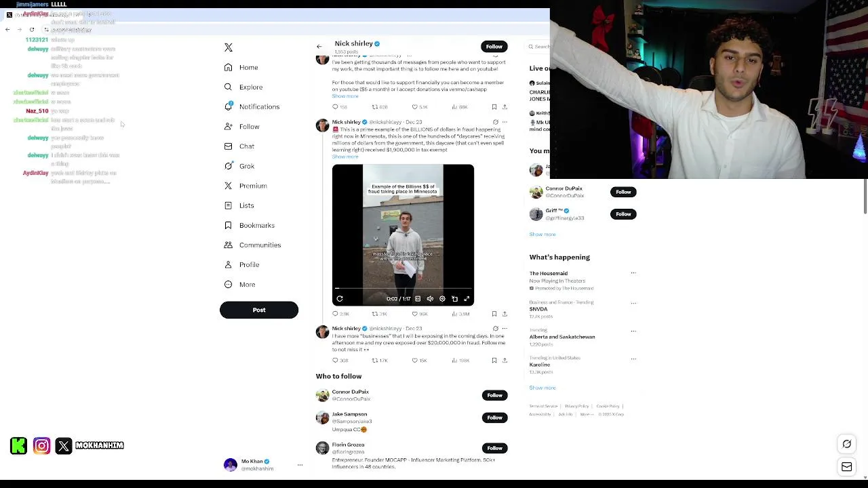The width and height of the screenshot is (868, 488).
Task: Show more of the donations post
Action: [x=345, y=96]
